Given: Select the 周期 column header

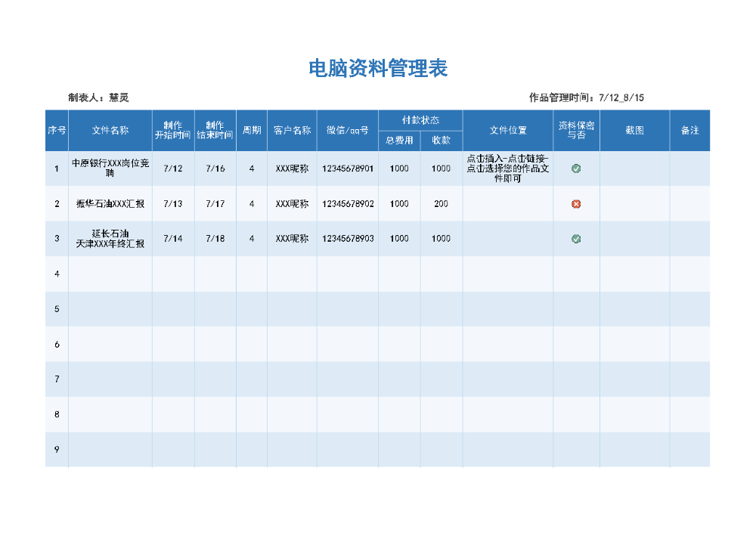Looking at the screenshot, I should pos(252,130).
